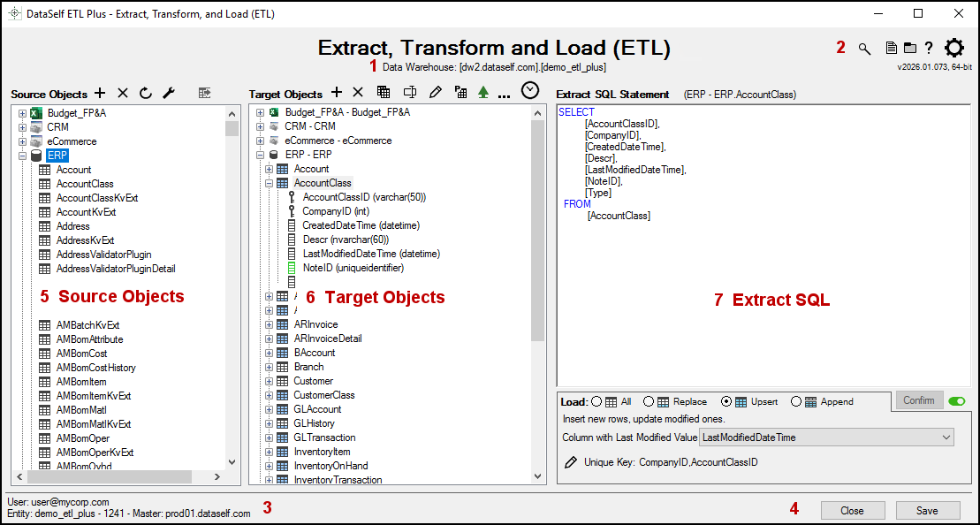Expand the CRM source node
Image resolution: width=980 pixels, height=525 pixels.
pos(22,127)
